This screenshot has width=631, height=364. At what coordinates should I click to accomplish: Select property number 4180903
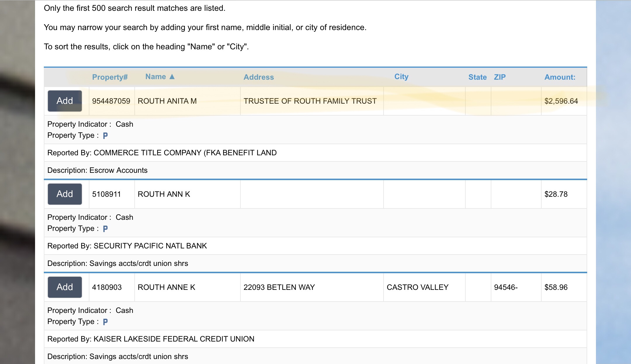coord(107,287)
